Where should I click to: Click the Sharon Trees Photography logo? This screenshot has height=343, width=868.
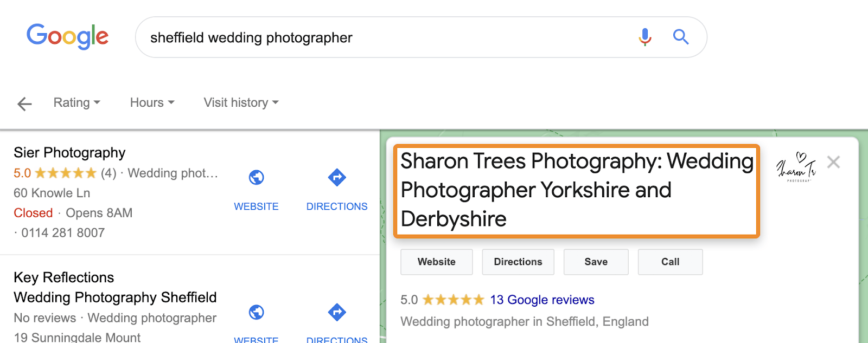pyautogui.click(x=796, y=167)
